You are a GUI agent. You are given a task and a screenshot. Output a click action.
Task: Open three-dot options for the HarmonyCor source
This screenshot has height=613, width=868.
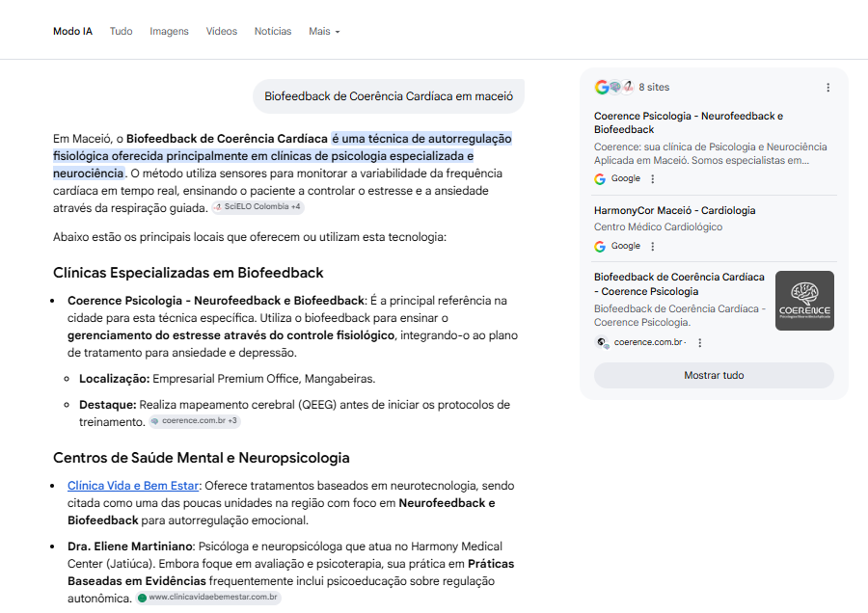click(x=653, y=246)
